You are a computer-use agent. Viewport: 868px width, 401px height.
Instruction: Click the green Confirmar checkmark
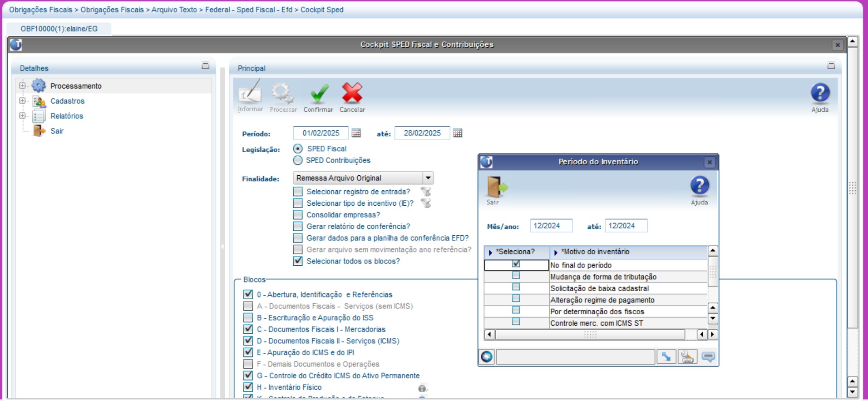pos(319,94)
